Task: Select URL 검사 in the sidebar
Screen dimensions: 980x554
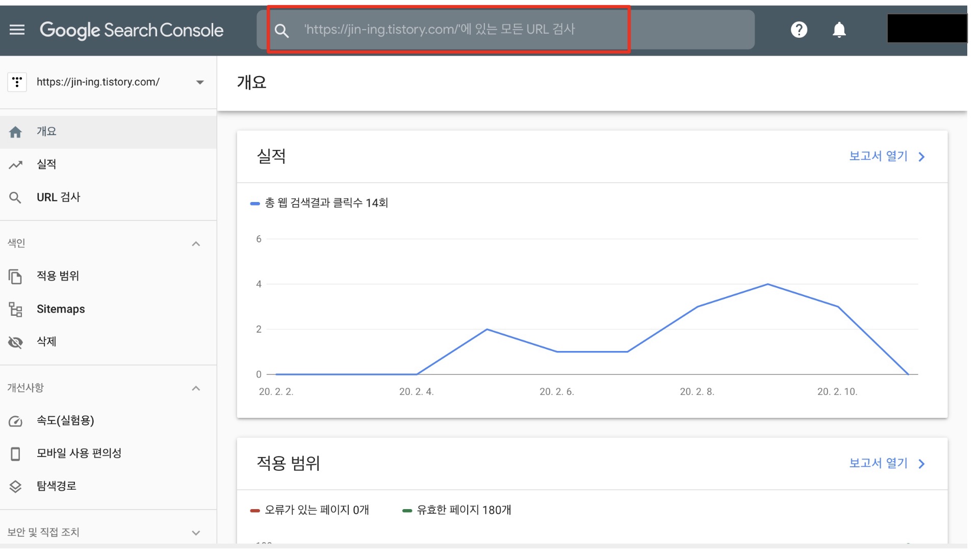Action: coord(58,197)
